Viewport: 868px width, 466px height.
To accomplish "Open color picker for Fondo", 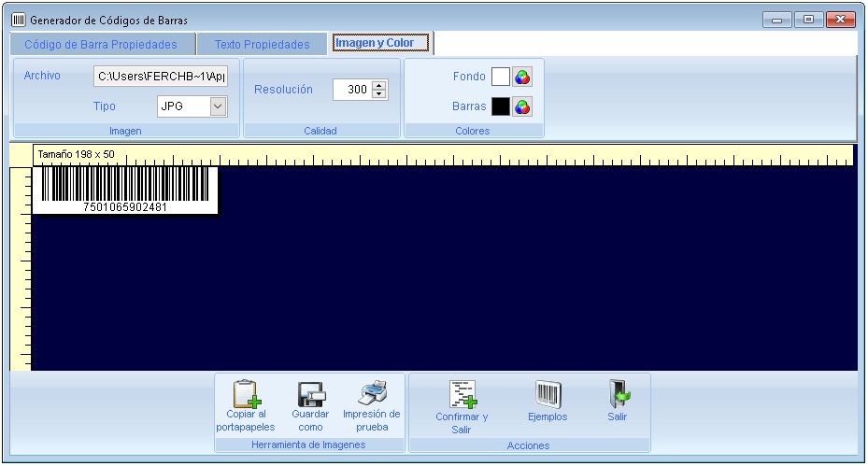I will tap(522, 77).
